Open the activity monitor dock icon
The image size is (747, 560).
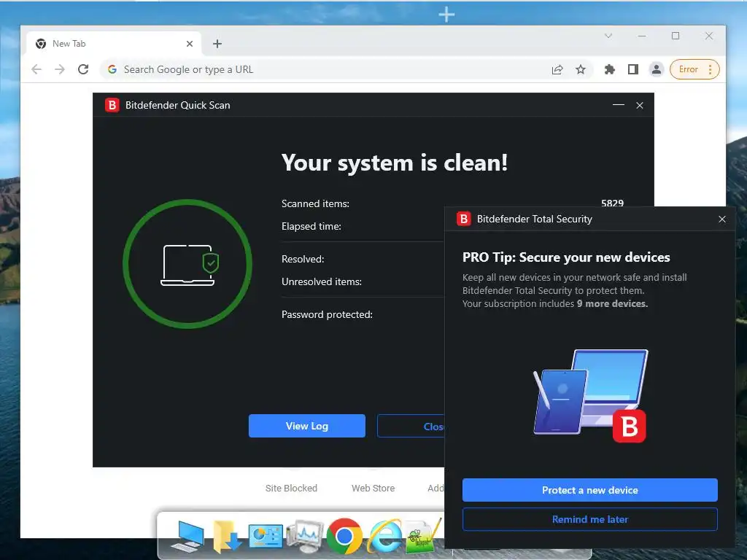[305, 536]
